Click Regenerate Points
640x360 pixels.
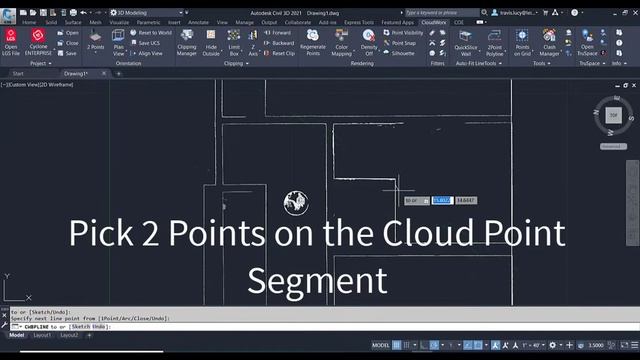pyautogui.click(x=313, y=42)
